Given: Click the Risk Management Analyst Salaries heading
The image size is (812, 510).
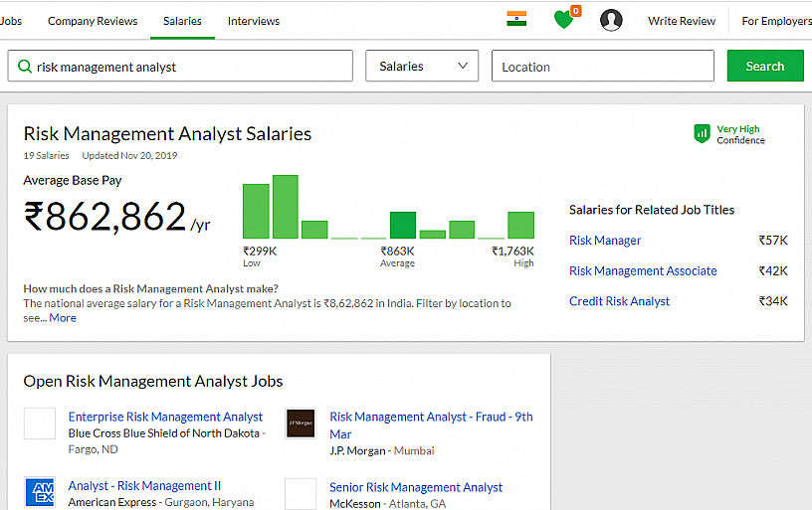Looking at the screenshot, I should click(167, 134).
